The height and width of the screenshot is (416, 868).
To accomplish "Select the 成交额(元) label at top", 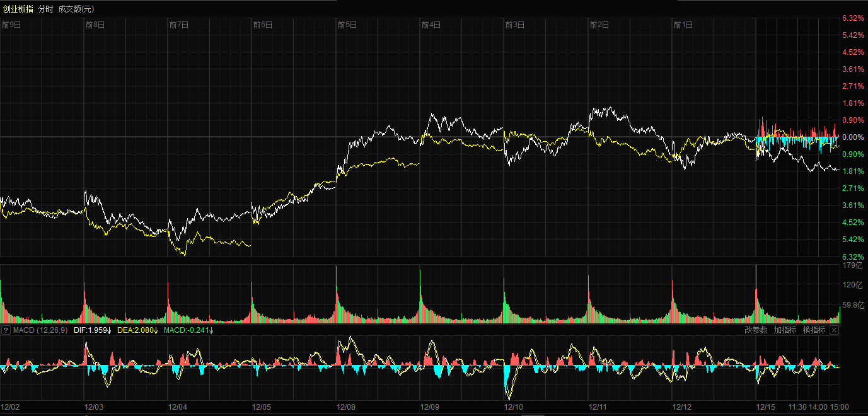I will [76, 9].
